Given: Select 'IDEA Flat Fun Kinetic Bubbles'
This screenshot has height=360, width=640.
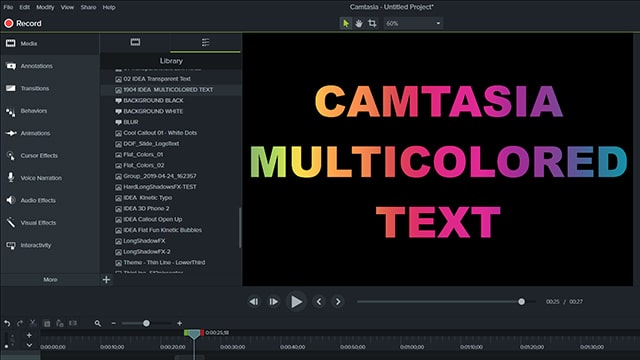Looking at the screenshot, I should pos(171,230).
